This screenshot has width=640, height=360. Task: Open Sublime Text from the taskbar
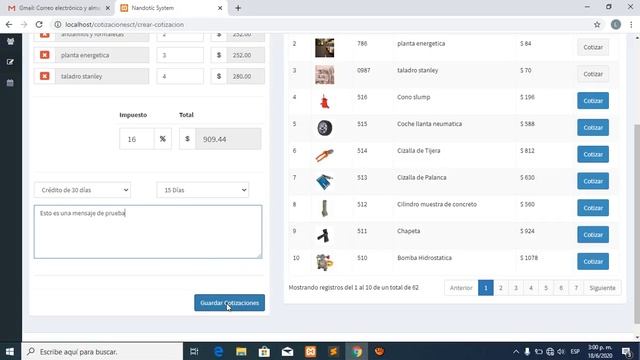click(x=333, y=351)
